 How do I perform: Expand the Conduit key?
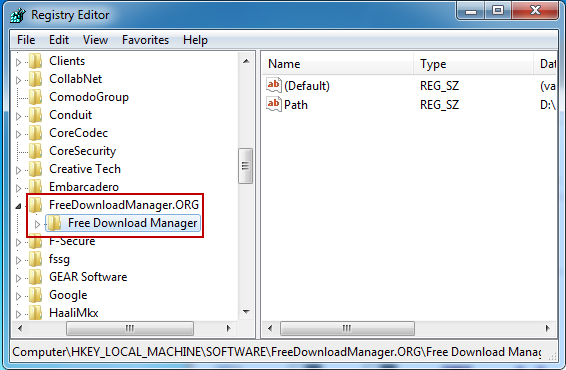pos(18,116)
